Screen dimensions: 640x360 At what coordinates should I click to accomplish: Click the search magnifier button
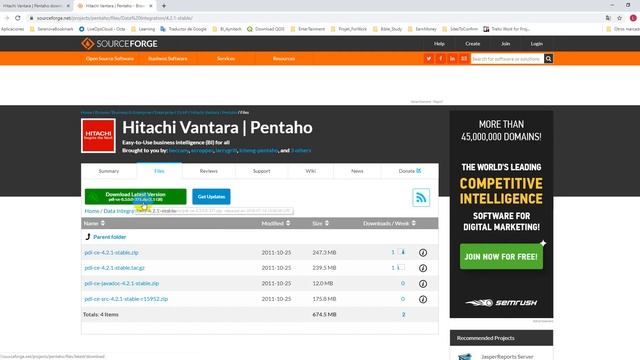548,59
